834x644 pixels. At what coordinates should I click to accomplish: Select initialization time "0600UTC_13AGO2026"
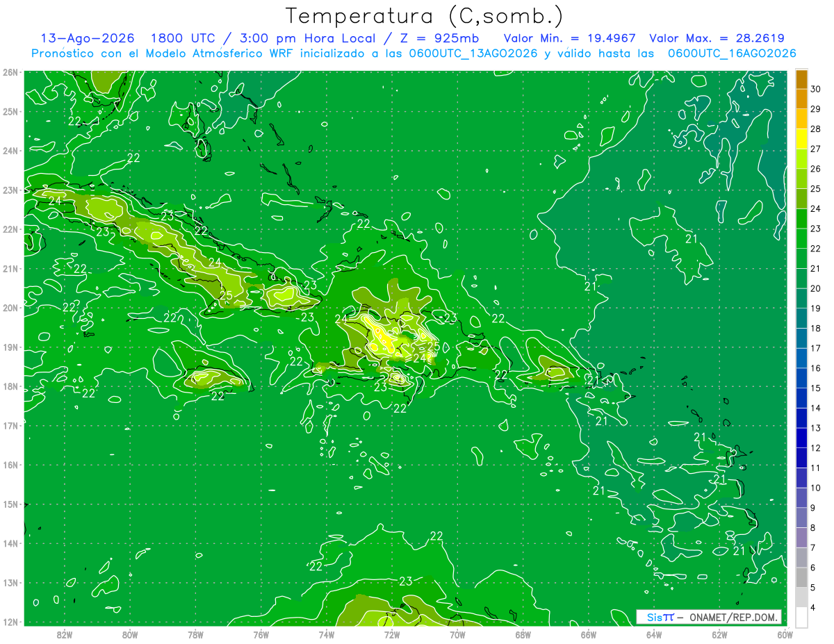point(475,53)
